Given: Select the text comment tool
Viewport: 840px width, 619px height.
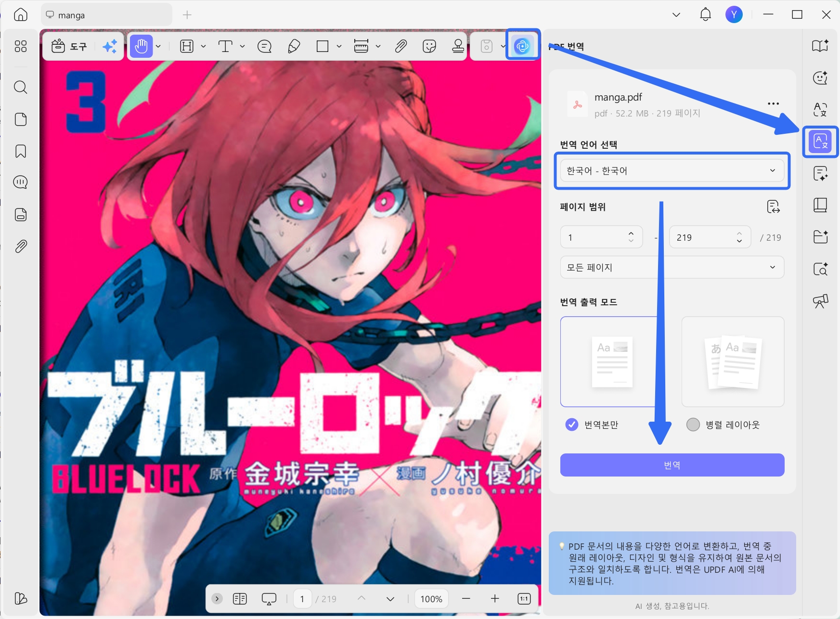Looking at the screenshot, I should click(225, 46).
